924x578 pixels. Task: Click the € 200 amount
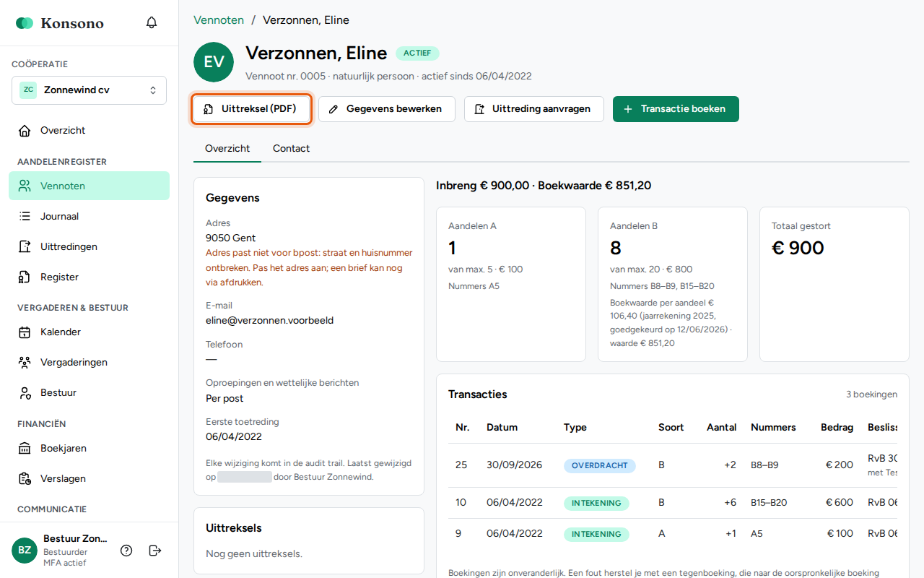click(x=840, y=465)
